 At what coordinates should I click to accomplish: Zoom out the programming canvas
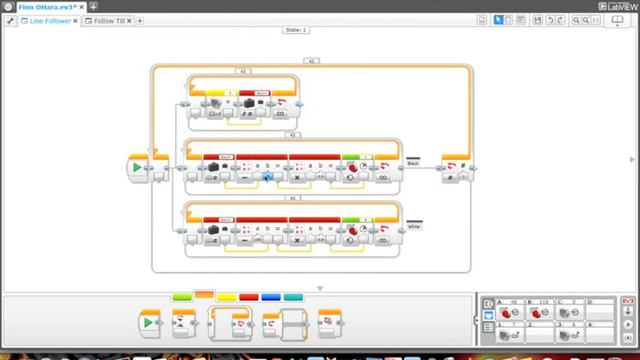coord(576,20)
